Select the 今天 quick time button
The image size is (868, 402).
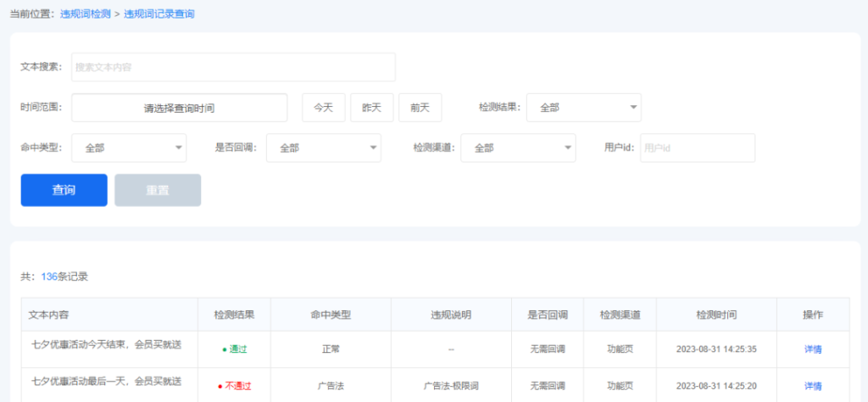(324, 108)
